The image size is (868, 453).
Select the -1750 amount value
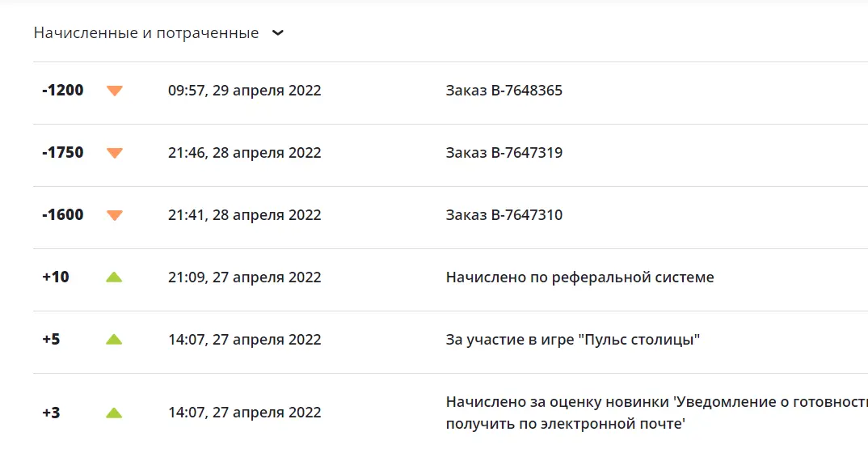[62, 152]
